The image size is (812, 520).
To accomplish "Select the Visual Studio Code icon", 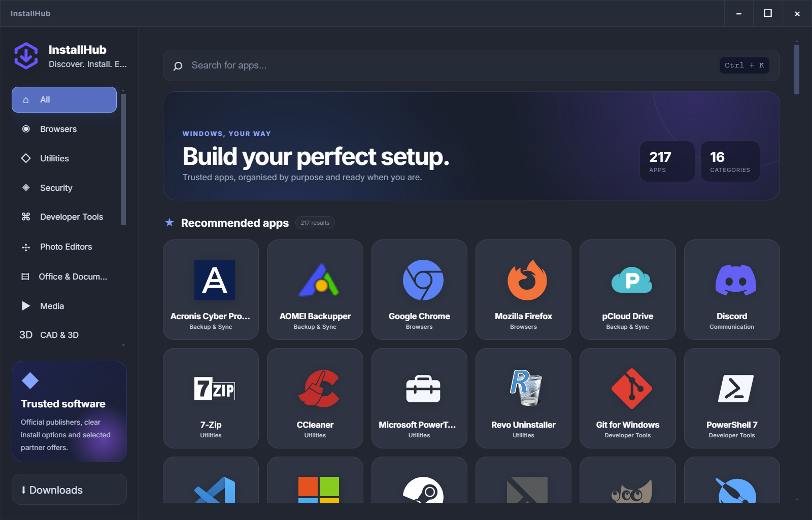I will [214, 490].
